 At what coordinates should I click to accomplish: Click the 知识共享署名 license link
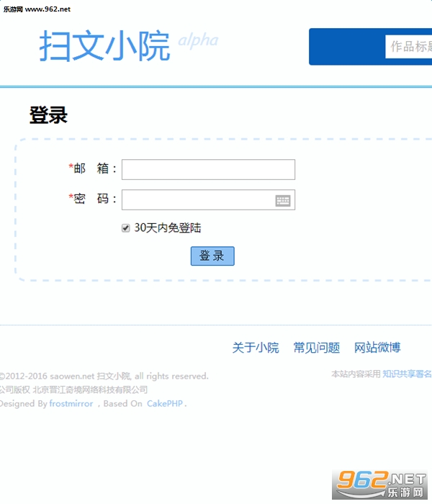pyautogui.click(x=407, y=374)
